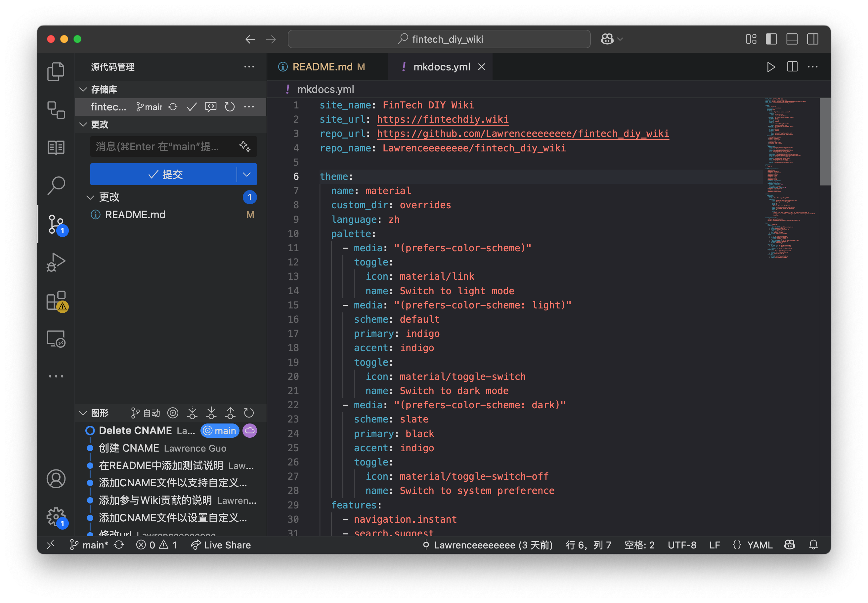The height and width of the screenshot is (603, 868).
Task: Click the go to current history item icon
Action: click(173, 413)
